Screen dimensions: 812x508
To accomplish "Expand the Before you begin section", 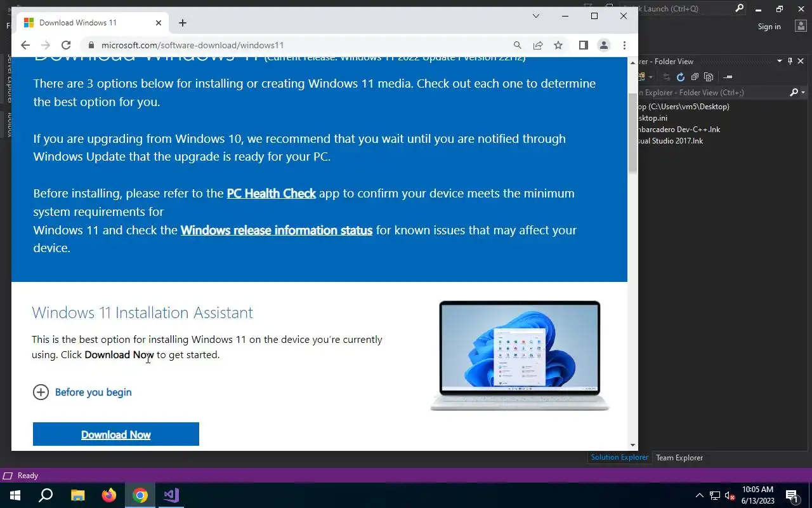I will point(82,392).
